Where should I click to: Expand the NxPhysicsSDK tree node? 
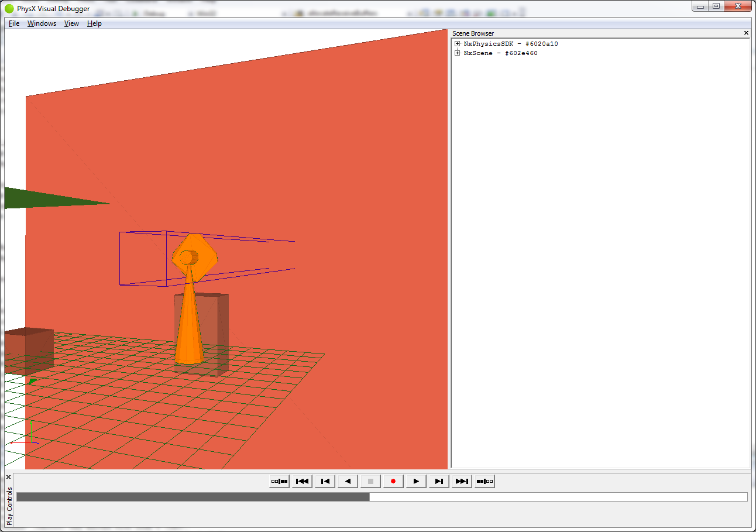tap(458, 44)
